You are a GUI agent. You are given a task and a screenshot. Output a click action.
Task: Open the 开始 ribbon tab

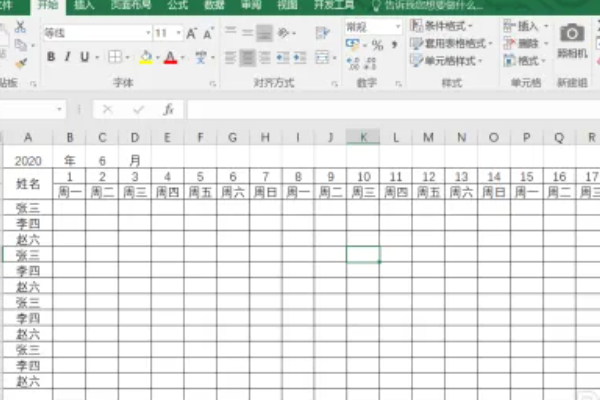pyautogui.click(x=48, y=5)
